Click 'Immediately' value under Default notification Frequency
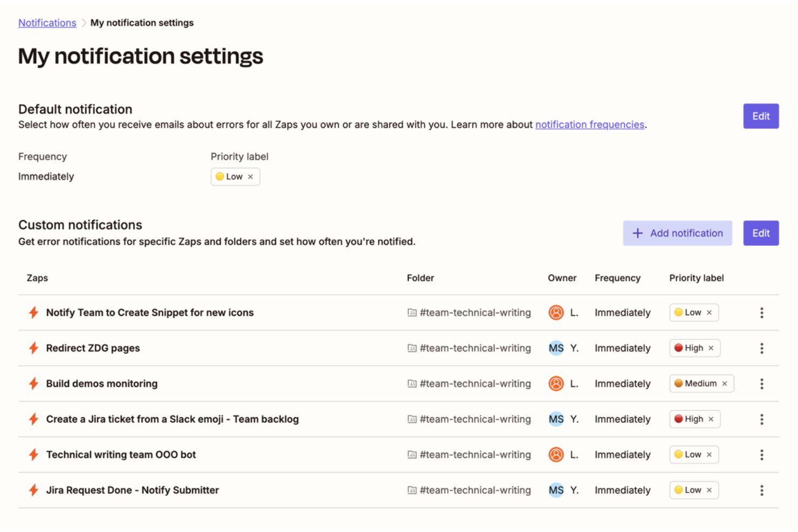Image resolution: width=798 pixels, height=532 pixels. (x=46, y=177)
